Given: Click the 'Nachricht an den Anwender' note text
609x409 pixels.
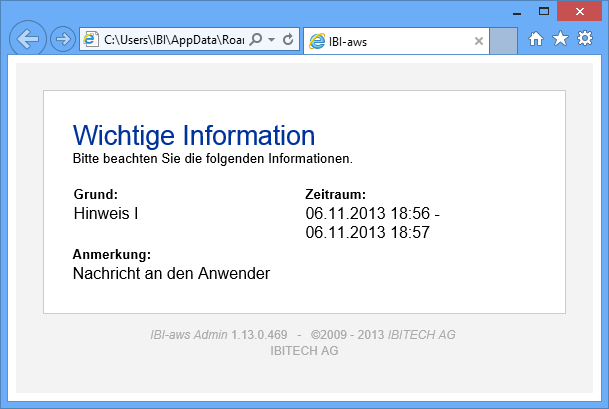Looking at the screenshot, I should click(171, 273).
